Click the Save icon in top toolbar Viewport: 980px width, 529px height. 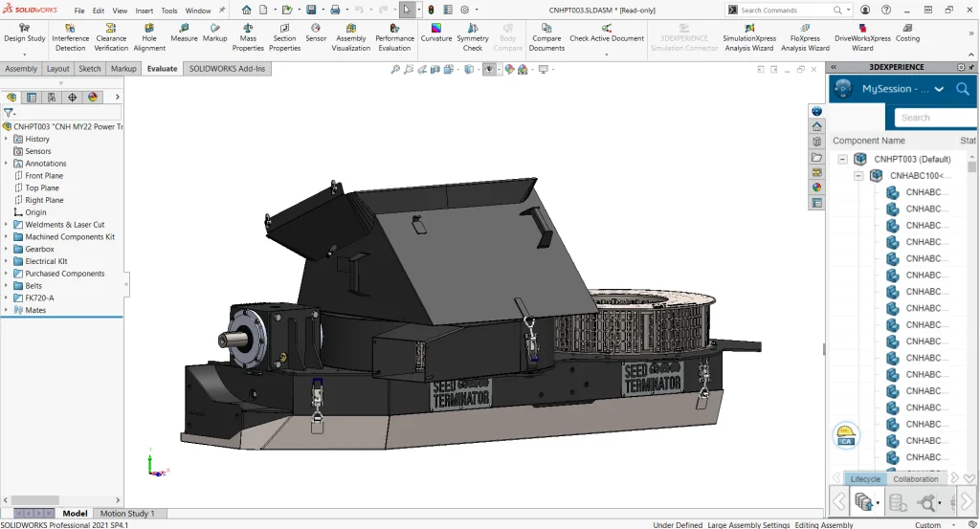click(x=311, y=10)
